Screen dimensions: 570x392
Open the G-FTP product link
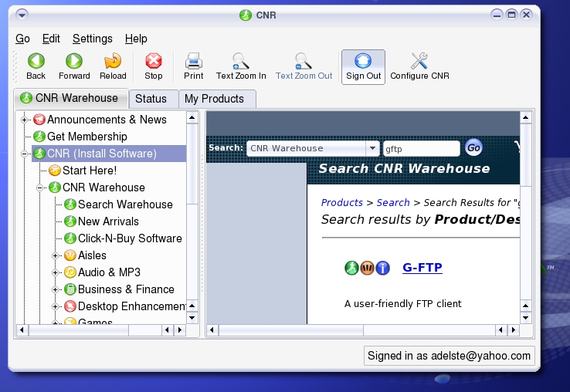[422, 268]
